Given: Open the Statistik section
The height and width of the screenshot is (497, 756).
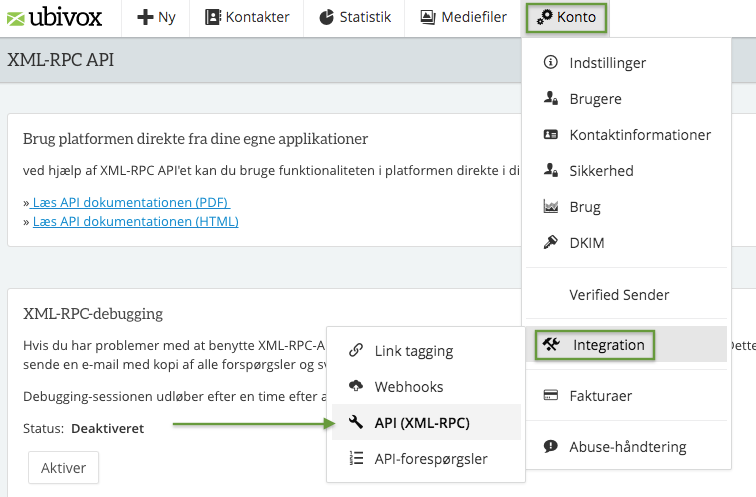Looking at the screenshot, I should point(355,17).
